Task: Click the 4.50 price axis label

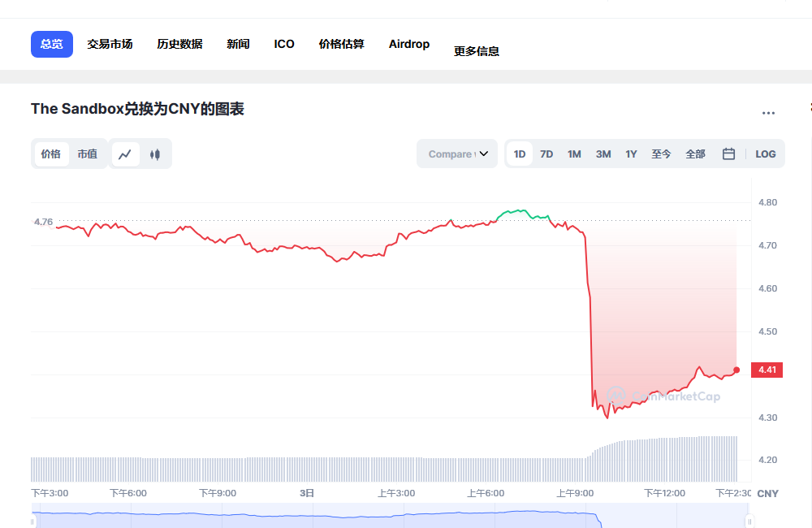Action: point(767,331)
